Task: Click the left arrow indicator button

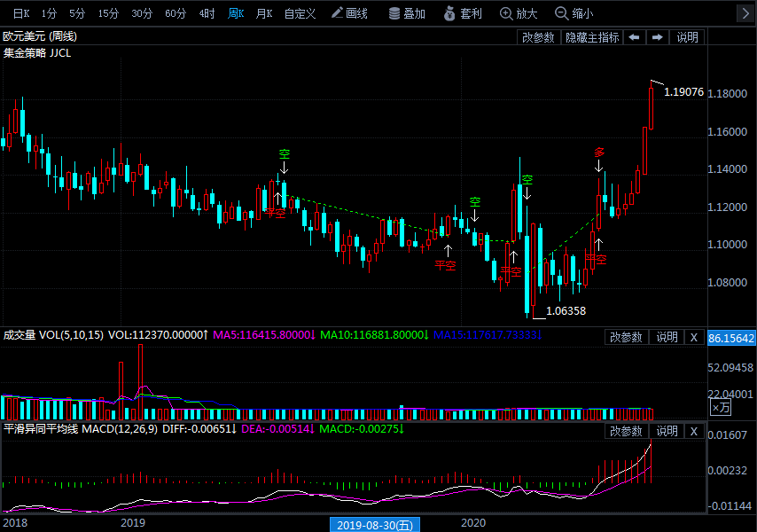Action: point(634,37)
